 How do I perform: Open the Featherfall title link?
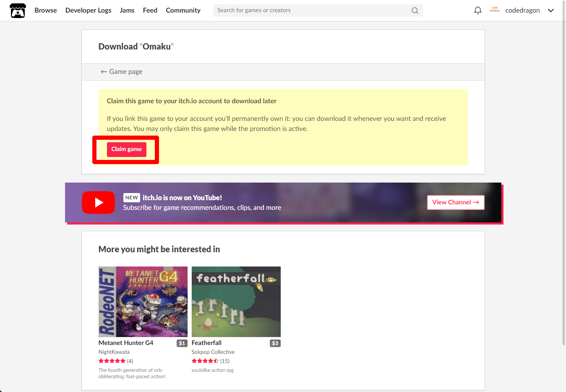(206, 343)
